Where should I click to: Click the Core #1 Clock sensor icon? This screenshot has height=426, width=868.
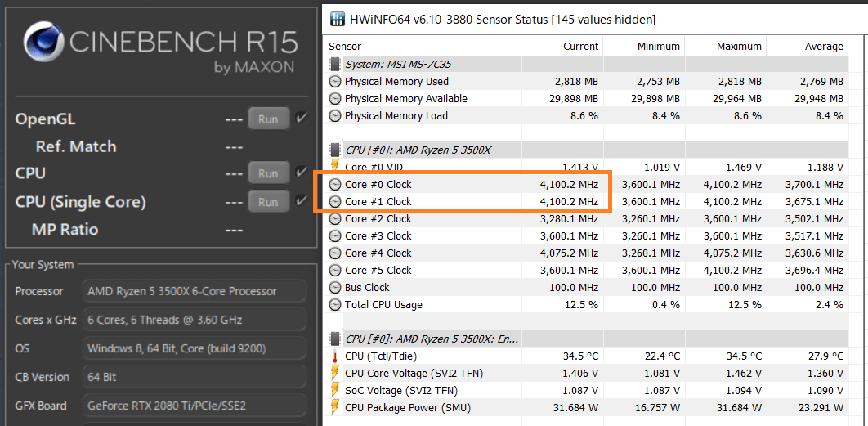click(335, 202)
